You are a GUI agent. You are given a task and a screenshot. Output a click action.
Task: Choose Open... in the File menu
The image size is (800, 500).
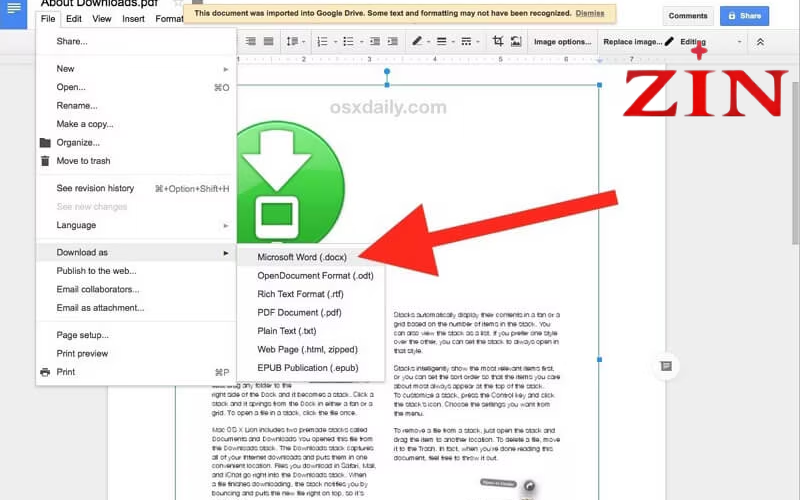tap(136, 87)
